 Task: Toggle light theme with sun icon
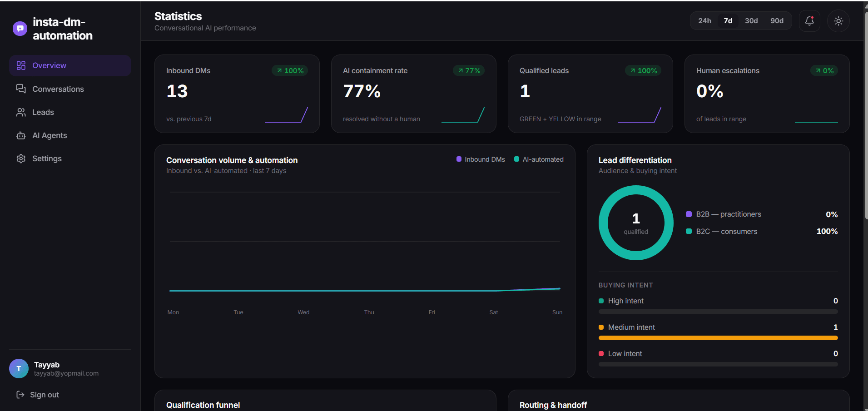pos(838,21)
